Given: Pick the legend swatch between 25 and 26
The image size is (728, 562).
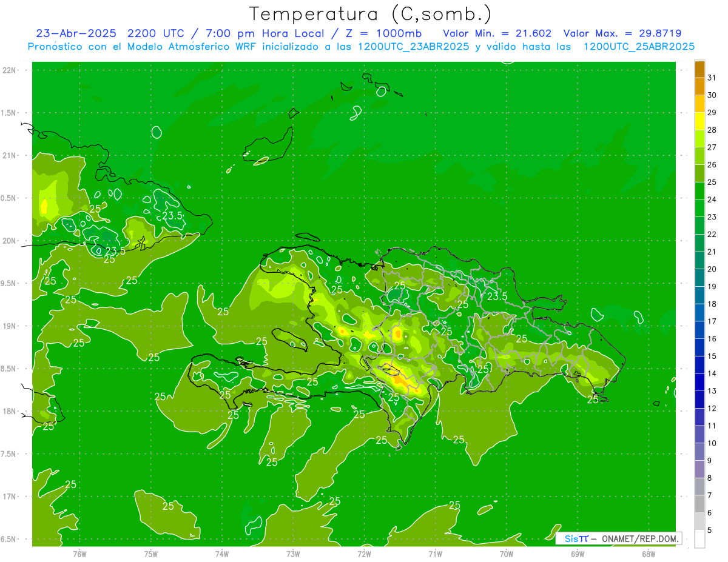Looking at the screenshot, I should point(699,173).
